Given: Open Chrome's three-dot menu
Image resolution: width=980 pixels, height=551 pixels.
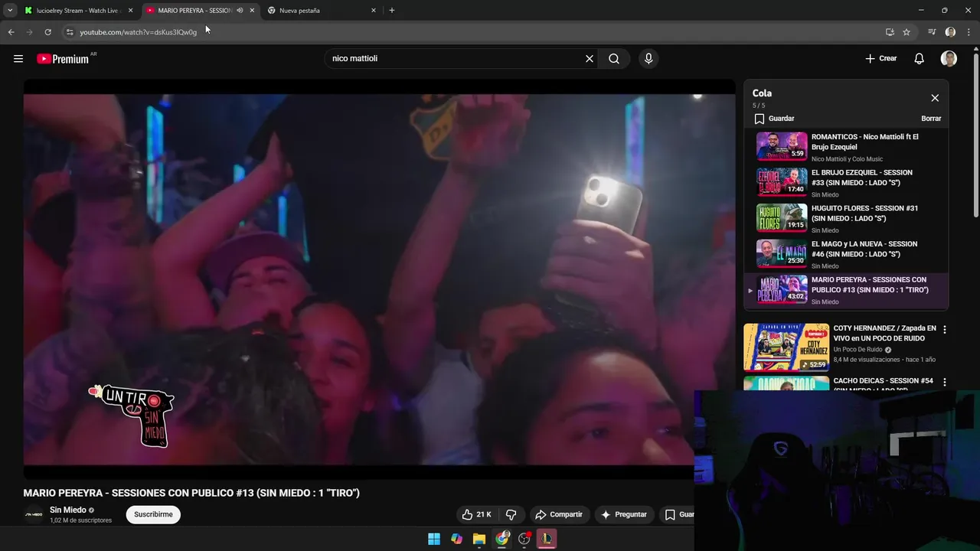Looking at the screenshot, I should click(969, 32).
